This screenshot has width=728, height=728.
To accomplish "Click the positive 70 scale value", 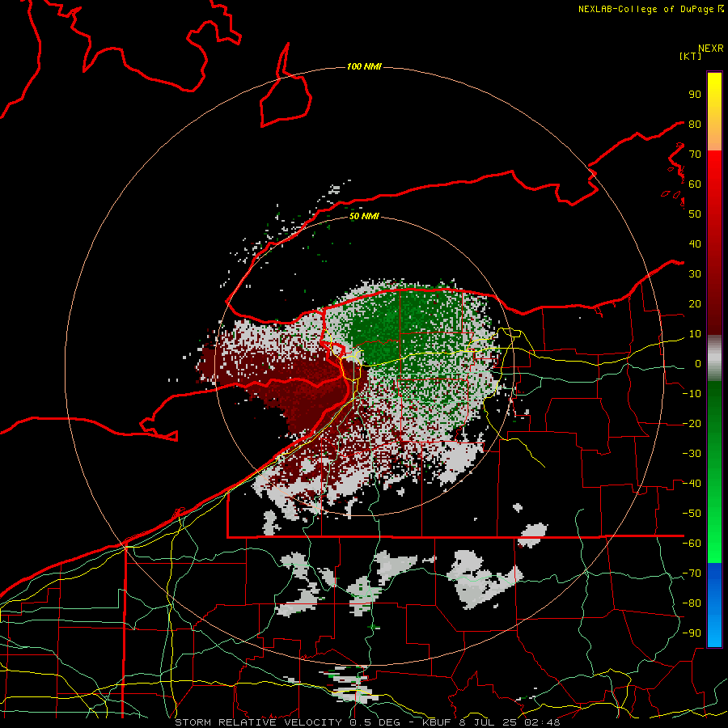I will pyautogui.click(x=695, y=154).
